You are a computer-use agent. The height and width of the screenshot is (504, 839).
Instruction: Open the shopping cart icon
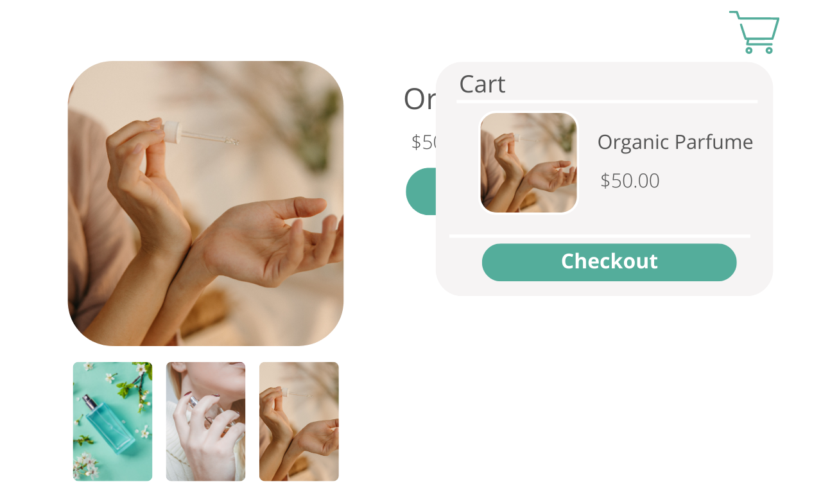(x=754, y=32)
